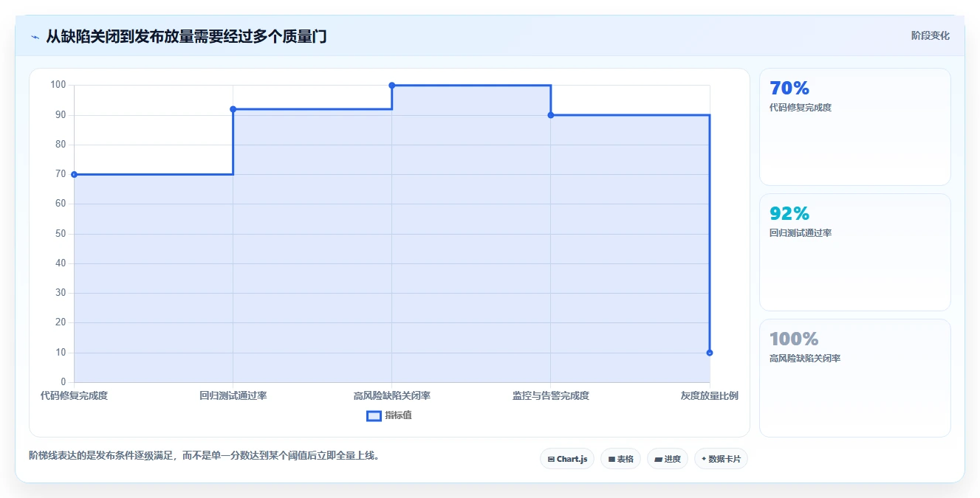Click the y-axis value 50
This screenshot has height=498, width=980.
click(x=61, y=233)
